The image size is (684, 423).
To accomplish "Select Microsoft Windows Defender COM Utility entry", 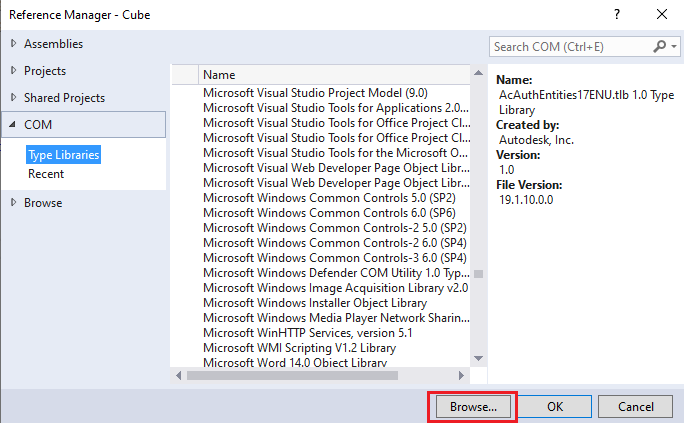I will (x=336, y=273).
